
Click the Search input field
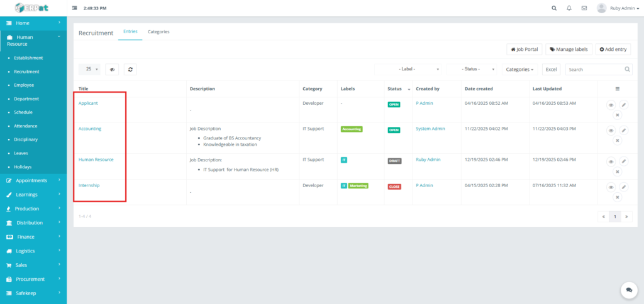tap(594, 69)
